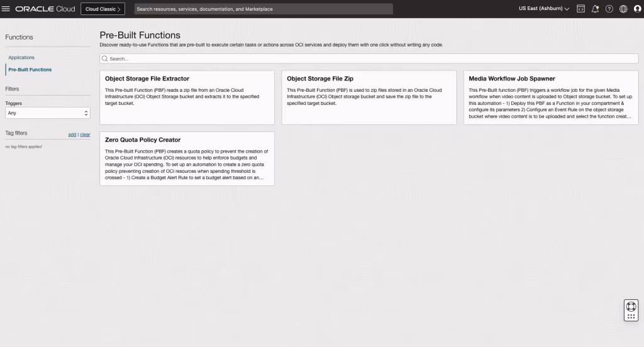Expand the US East (Ashburn) region selector
Screen dimensions: 644x347
point(544,8)
